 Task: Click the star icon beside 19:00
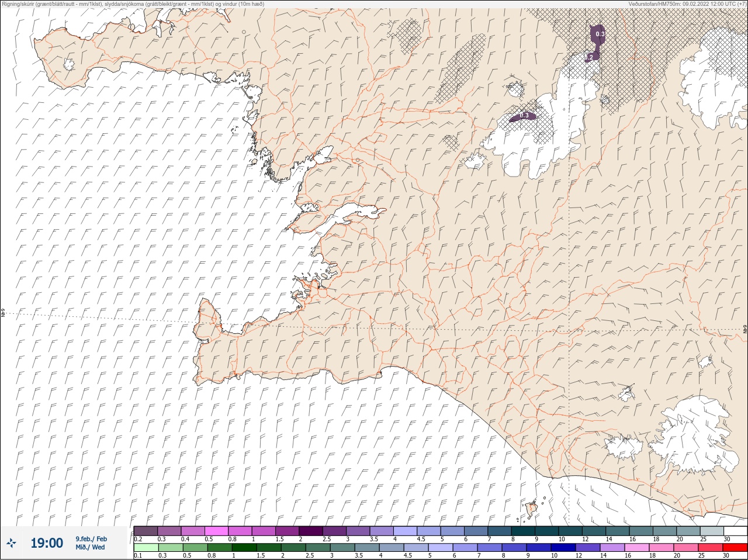pos(12,543)
